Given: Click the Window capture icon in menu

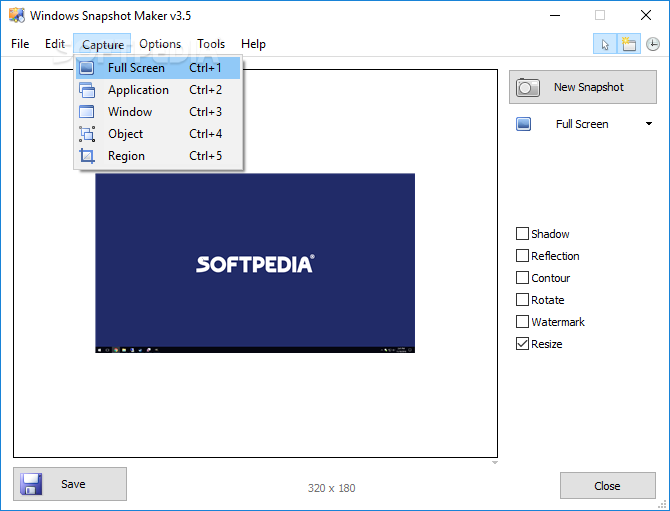Looking at the screenshot, I should click(87, 112).
